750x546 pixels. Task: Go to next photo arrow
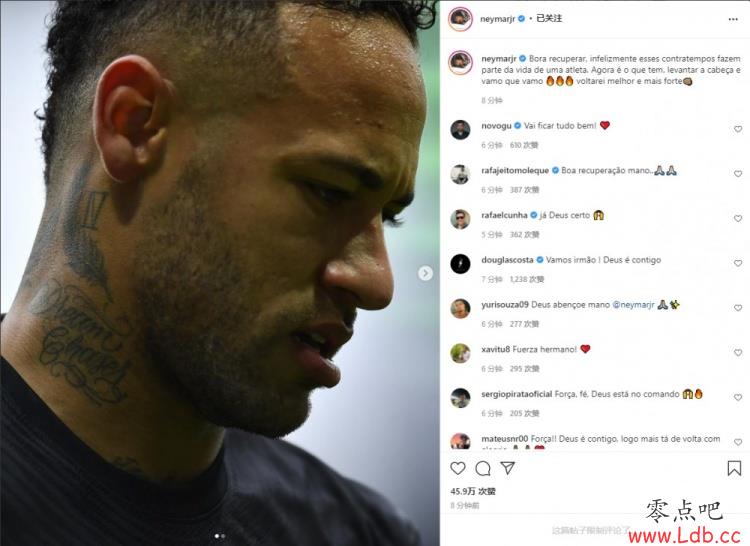pos(425,273)
